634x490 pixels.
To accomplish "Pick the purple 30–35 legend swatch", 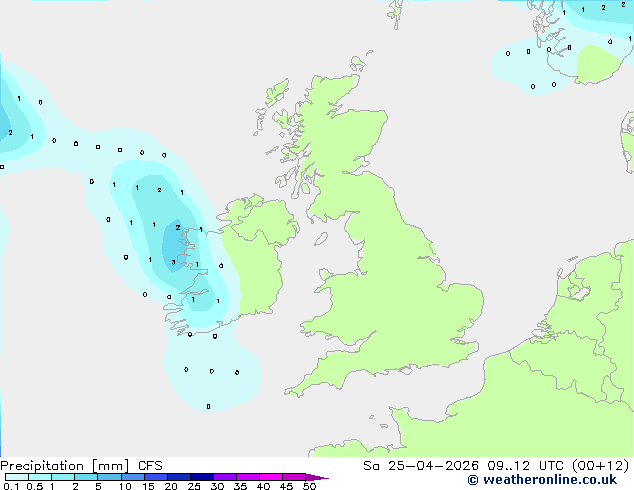I will coord(225,477).
